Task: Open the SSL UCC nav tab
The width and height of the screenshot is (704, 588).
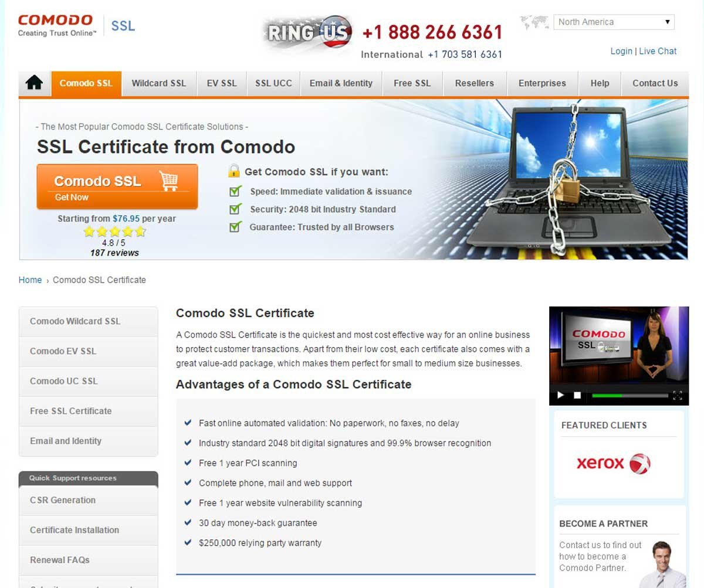Action: click(x=273, y=83)
